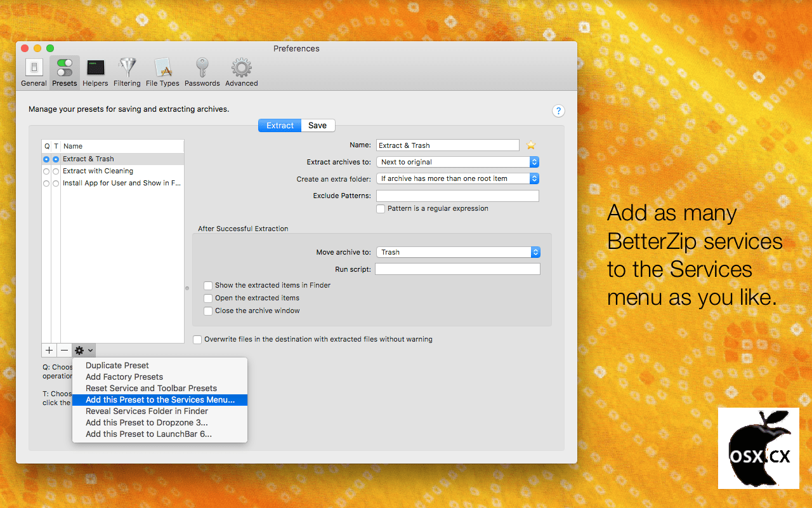The image size is (812, 508).
Task: Select T radio for Install App preset
Action: coord(56,184)
